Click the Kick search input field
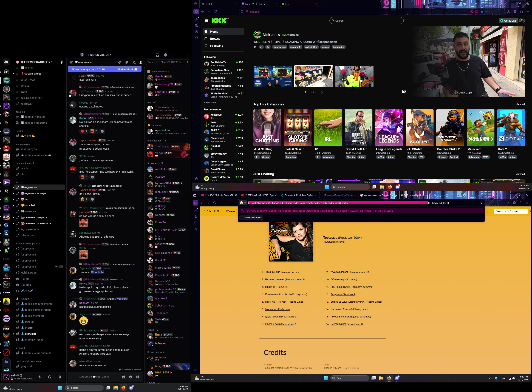 (366, 21)
